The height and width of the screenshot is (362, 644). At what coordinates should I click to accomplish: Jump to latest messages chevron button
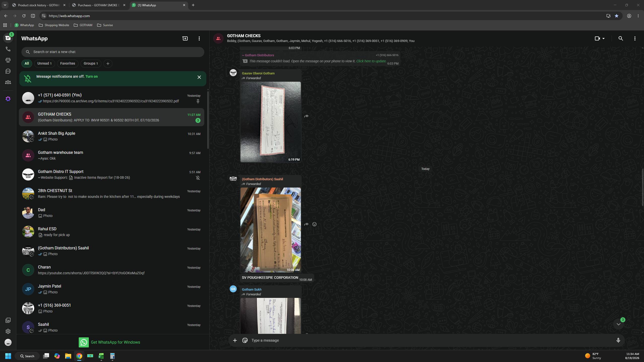pyautogui.click(x=618, y=324)
